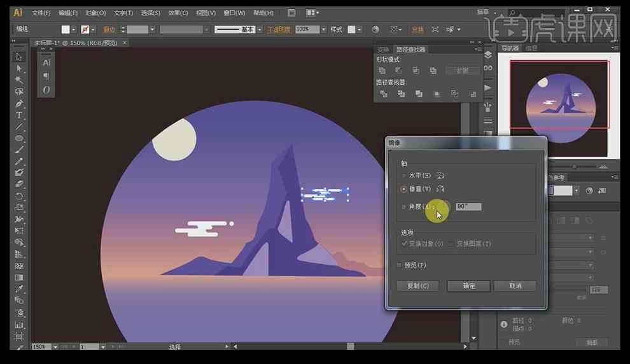
Task: Select the Magic Wand tool
Action: 19,80
